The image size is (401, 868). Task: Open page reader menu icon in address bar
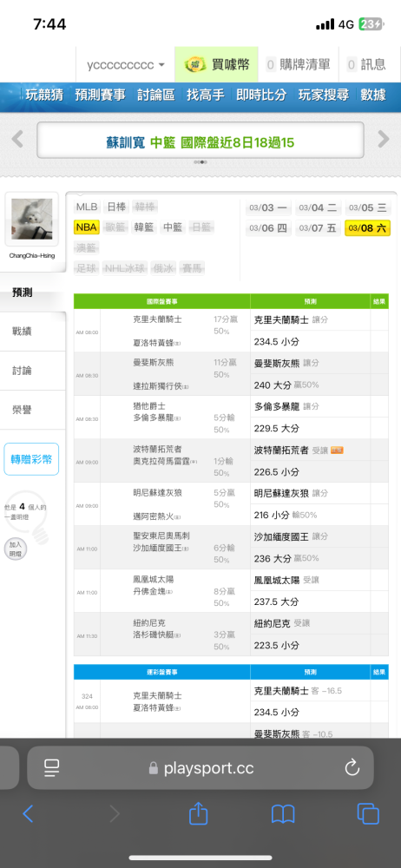[52, 768]
